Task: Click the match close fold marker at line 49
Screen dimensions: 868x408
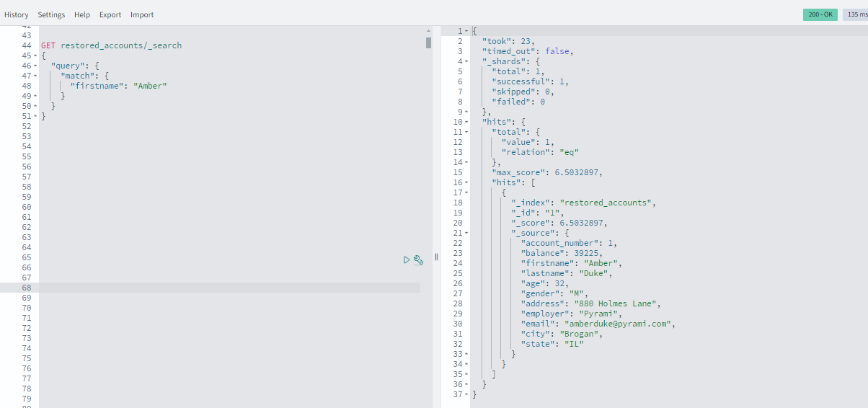Action: click(x=35, y=96)
